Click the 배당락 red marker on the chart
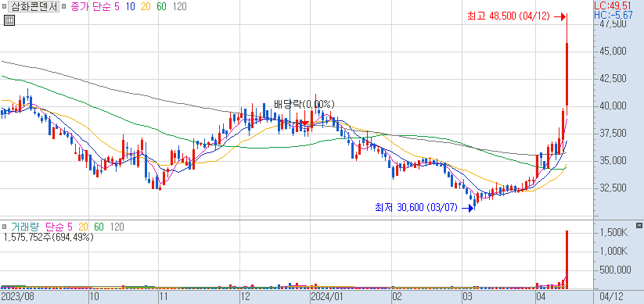 304,123
